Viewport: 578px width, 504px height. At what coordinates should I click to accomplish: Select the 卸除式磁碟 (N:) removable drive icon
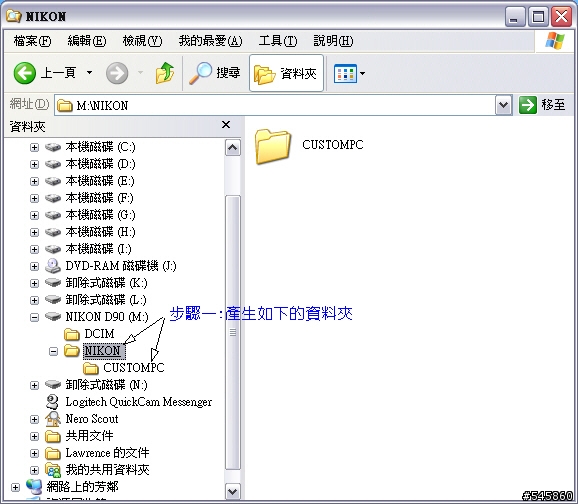tap(53, 385)
